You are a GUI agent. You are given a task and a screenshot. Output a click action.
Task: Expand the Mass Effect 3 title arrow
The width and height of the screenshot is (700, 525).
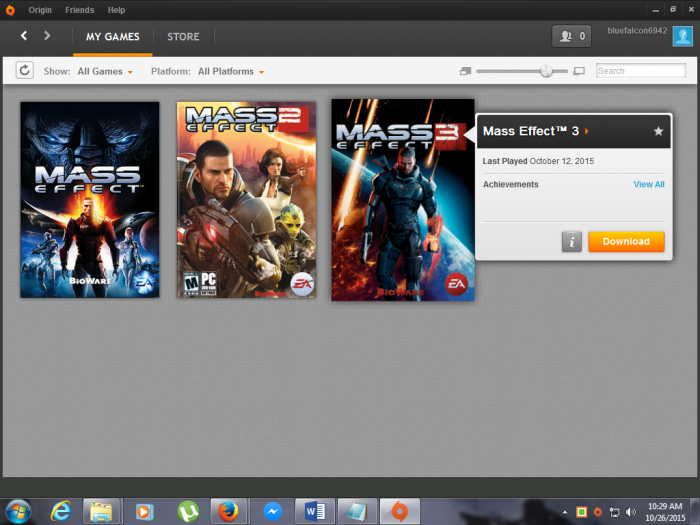[x=587, y=131]
